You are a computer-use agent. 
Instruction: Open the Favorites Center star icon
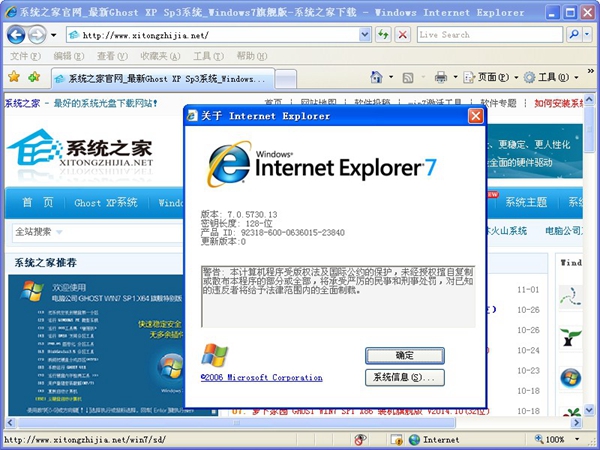pyautogui.click(x=13, y=77)
